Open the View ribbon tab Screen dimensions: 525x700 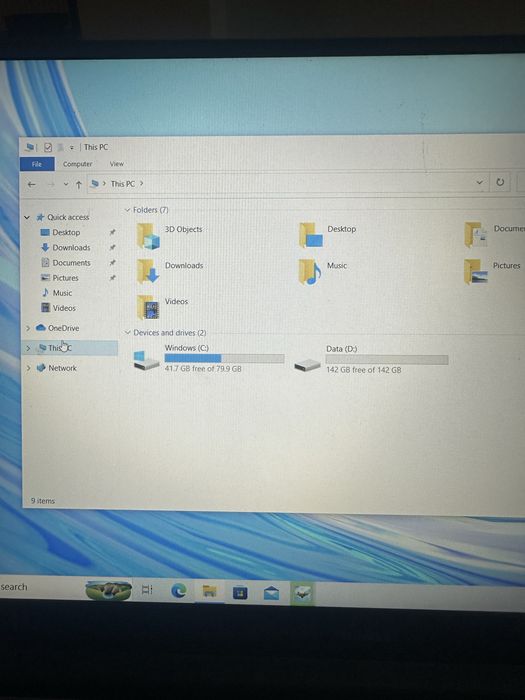click(117, 164)
